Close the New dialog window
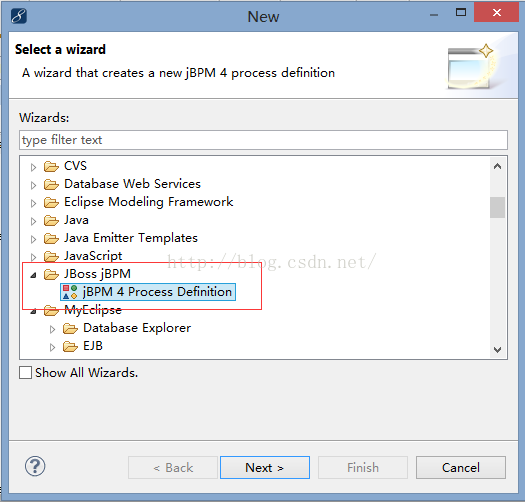This screenshot has width=525, height=502. [497, 13]
